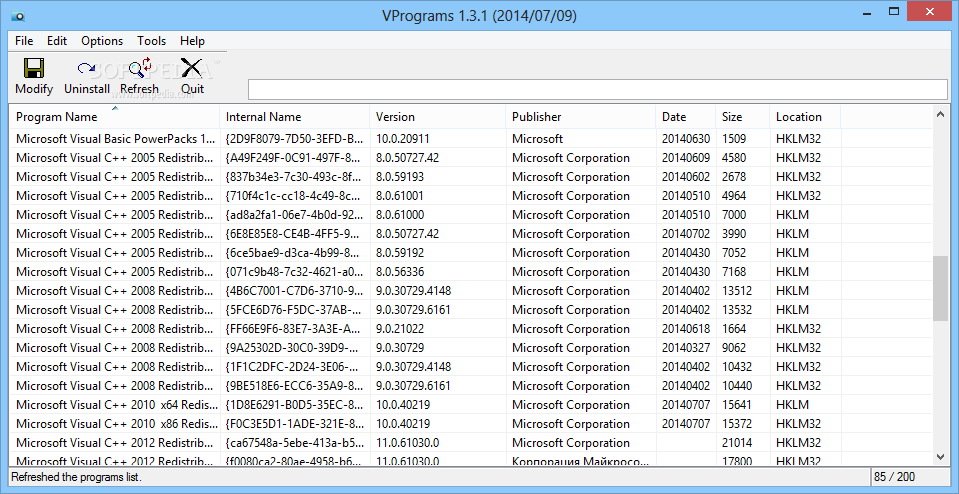Click the scrollbar up arrow
959x494 pixels.
[941, 114]
